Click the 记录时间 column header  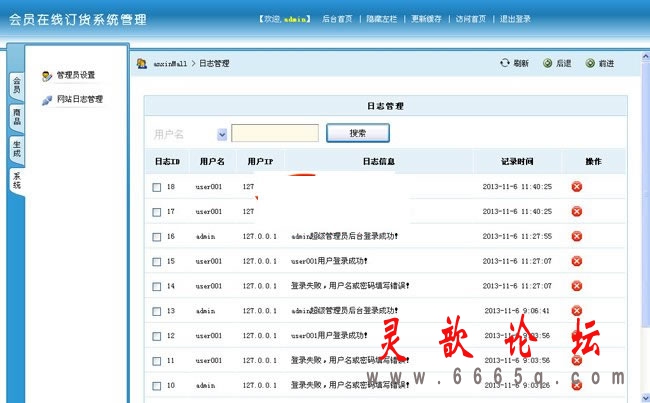pos(517,162)
